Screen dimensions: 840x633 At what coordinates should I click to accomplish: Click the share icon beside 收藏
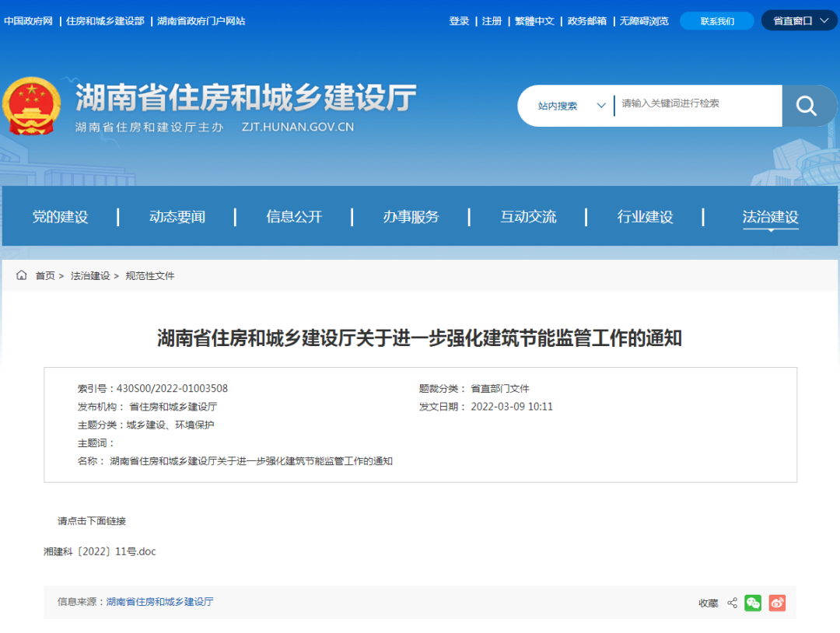point(732,603)
